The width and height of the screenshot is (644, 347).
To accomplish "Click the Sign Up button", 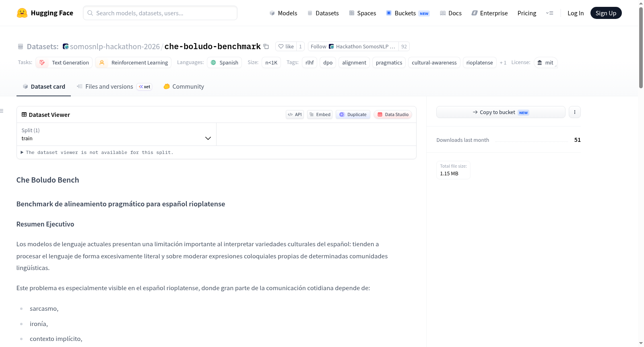I will coord(606,13).
